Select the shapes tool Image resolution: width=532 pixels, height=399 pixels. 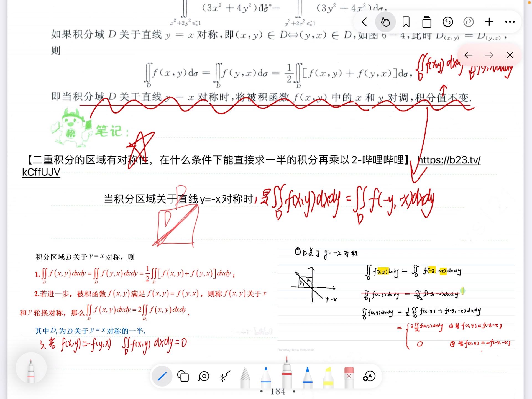(x=183, y=376)
